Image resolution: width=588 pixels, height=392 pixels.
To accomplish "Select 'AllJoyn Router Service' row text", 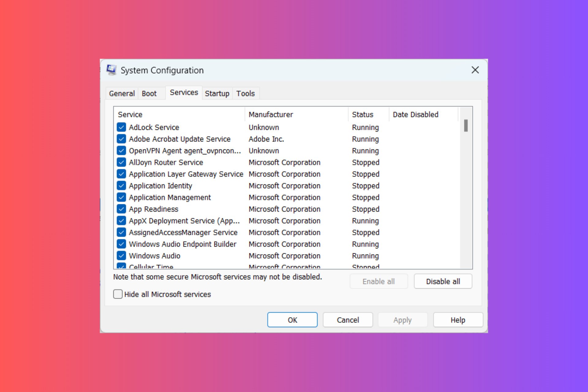I will (166, 162).
